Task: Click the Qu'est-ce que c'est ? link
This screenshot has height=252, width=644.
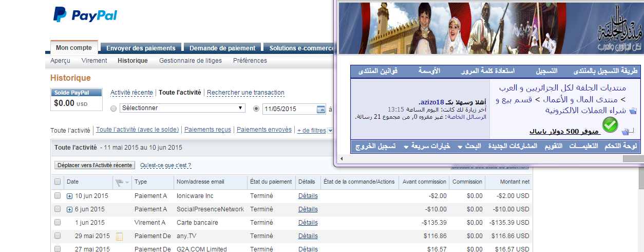Action: pos(165,166)
